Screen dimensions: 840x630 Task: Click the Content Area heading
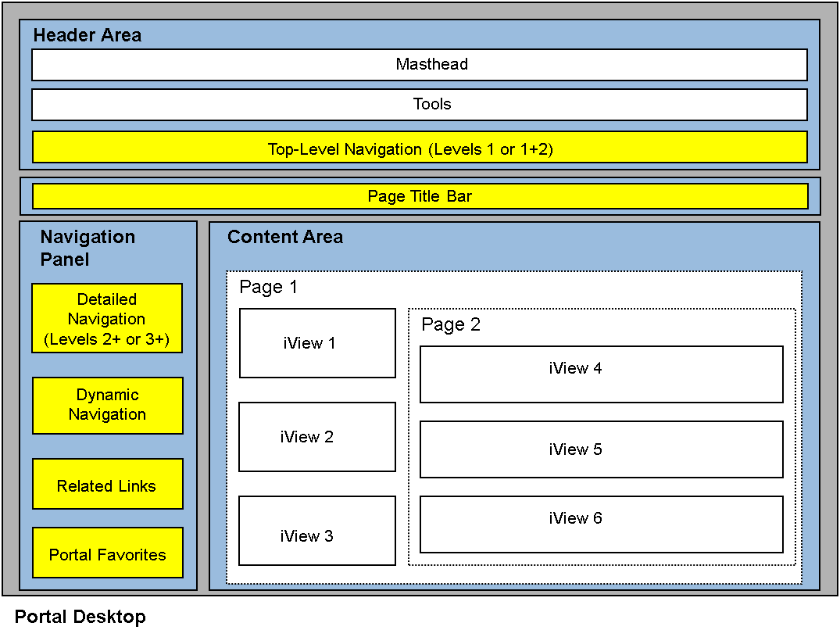[285, 238]
